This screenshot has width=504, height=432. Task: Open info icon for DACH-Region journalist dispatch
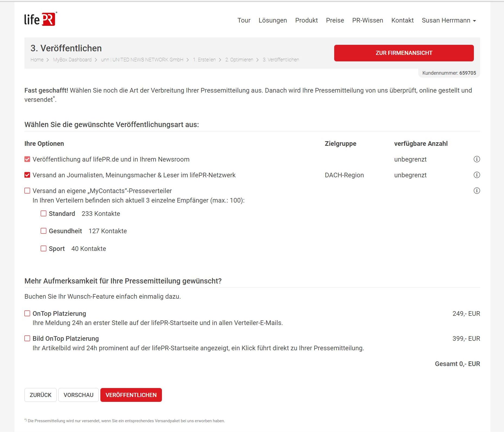click(476, 175)
